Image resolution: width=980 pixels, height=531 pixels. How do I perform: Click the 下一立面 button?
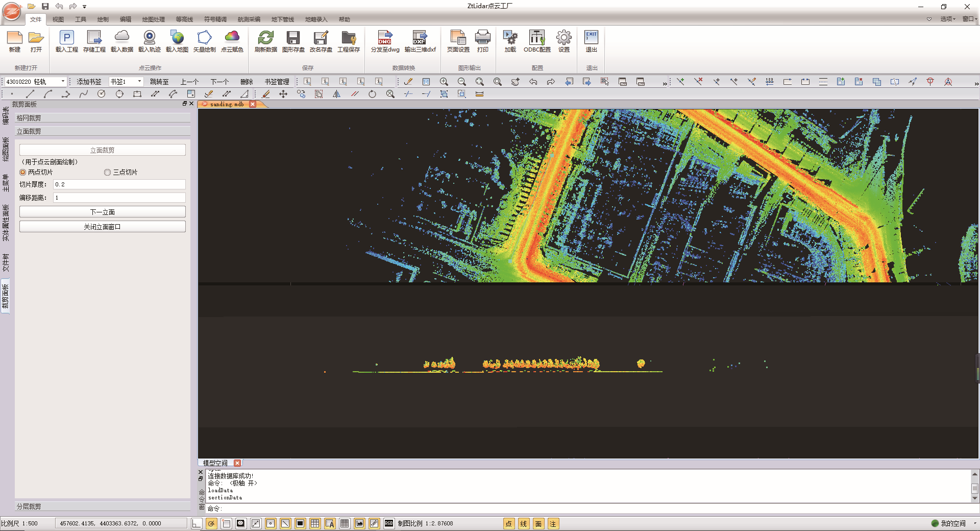pos(103,212)
